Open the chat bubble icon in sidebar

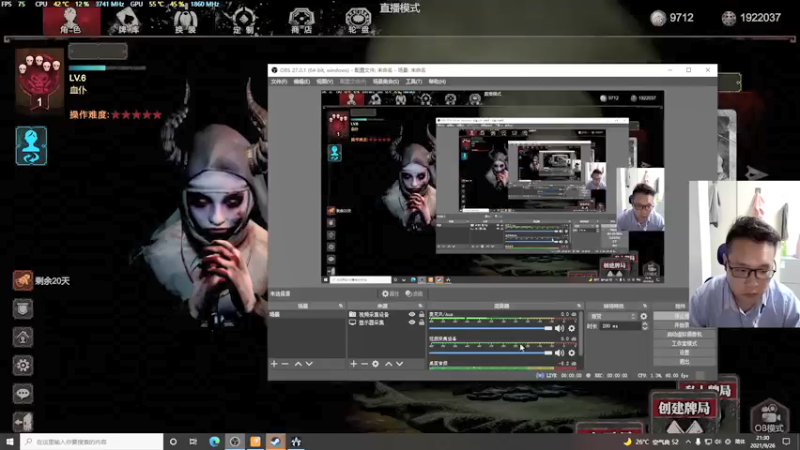23,393
